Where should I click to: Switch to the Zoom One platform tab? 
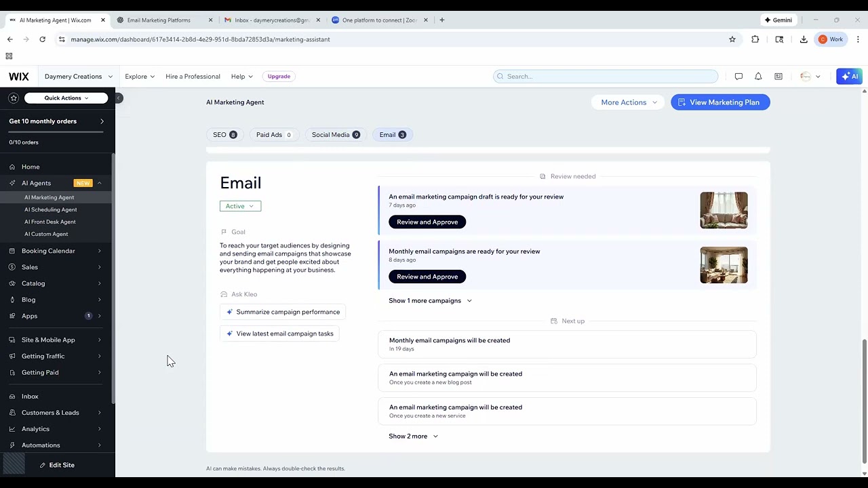[380, 20]
